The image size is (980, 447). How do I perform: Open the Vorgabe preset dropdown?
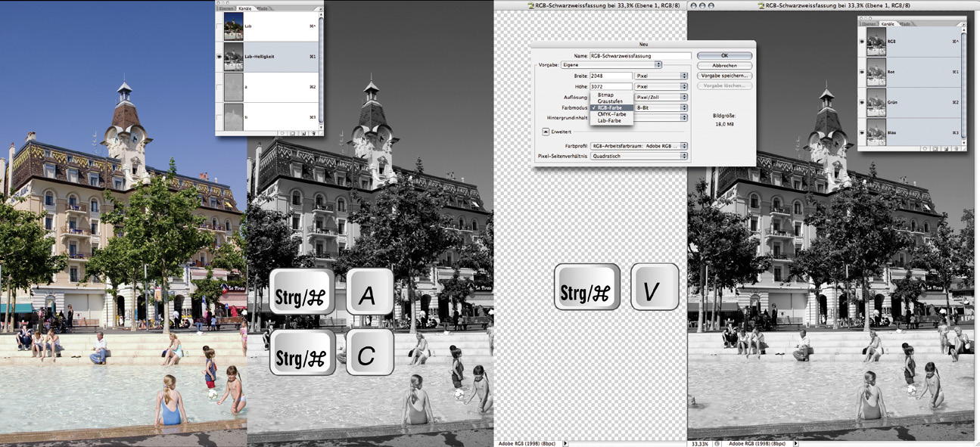658,65
